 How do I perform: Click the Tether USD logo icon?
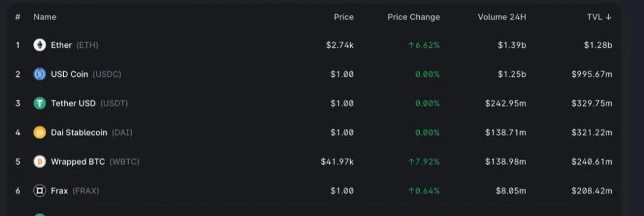pyautogui.click(x=39, y=103)
